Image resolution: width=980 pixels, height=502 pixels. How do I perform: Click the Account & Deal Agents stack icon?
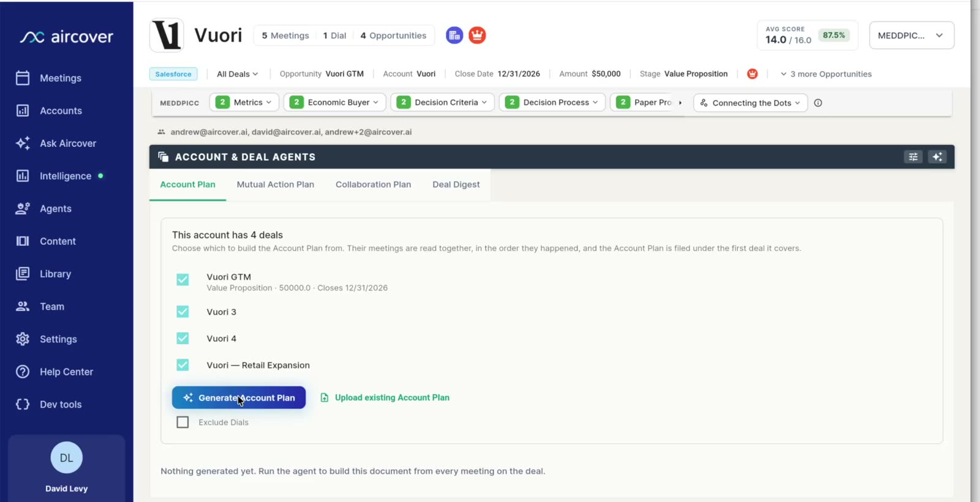pos(164,157)
